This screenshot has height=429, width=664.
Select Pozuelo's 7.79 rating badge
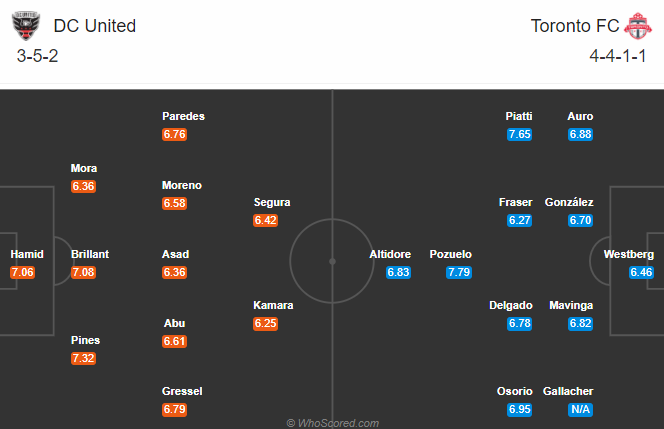[459, 272]
